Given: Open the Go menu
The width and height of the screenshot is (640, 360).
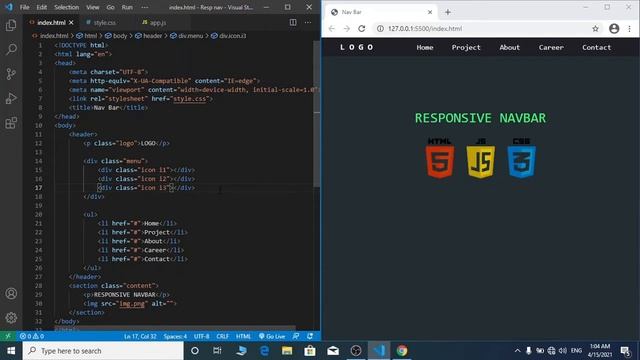Looking at the screenshot, I should coord(110,7).
